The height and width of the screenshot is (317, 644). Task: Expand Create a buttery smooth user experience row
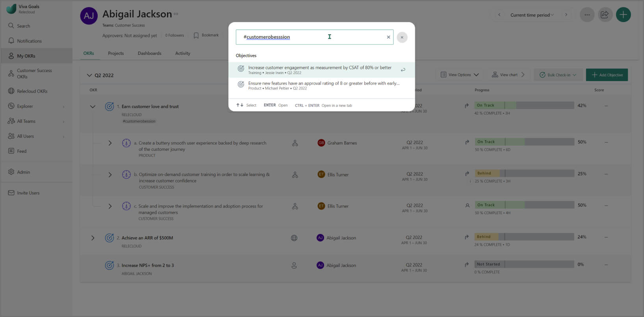110,143
